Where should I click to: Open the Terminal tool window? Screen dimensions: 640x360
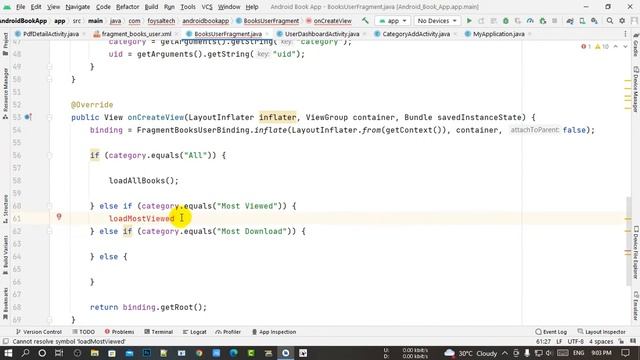pos(159,332)
